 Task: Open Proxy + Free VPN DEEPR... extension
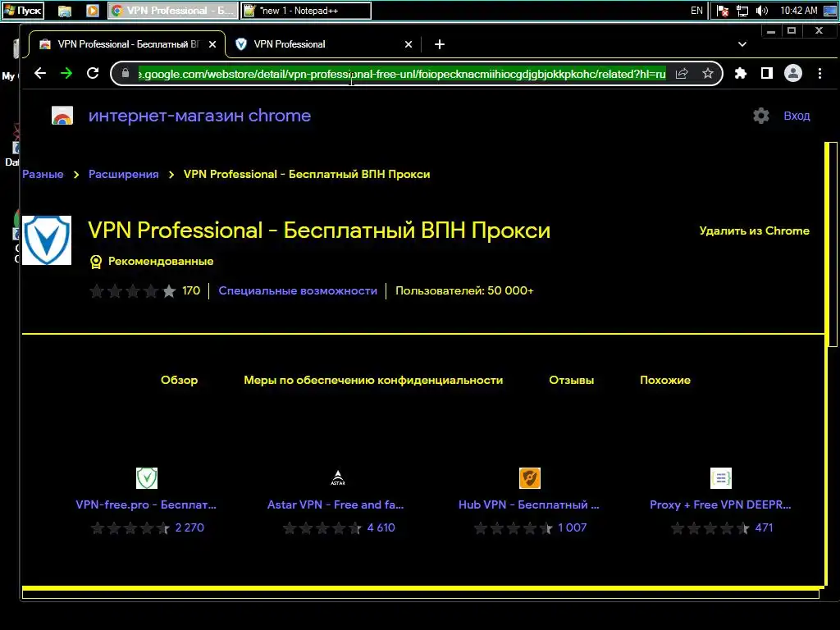coord(720,504)
